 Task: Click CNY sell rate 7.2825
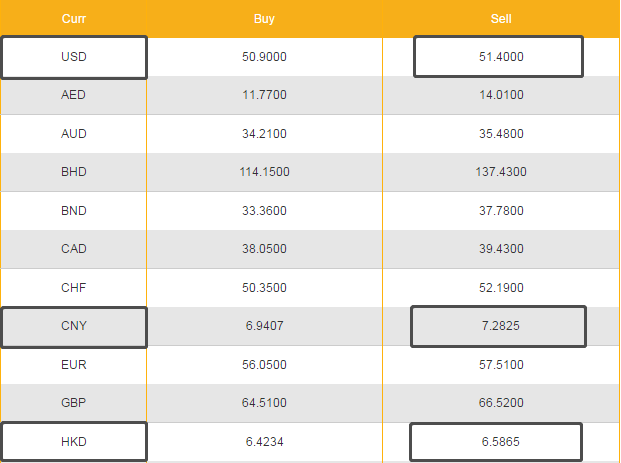coord(498,327)
